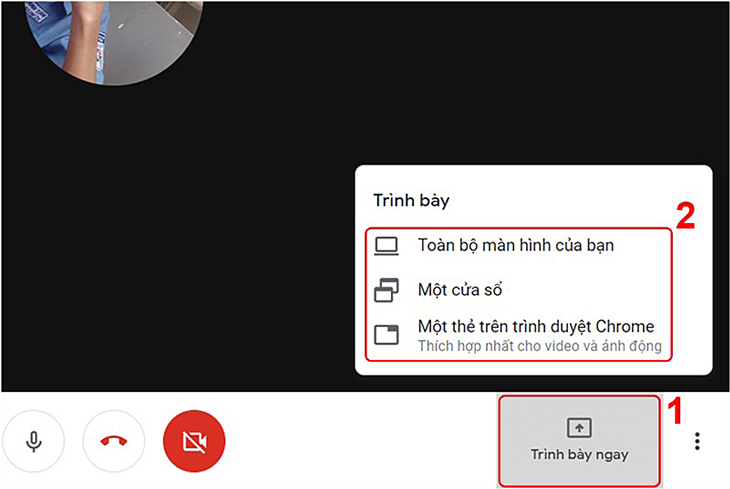The image size is (730, 489).
Task: Click the laptop icon for entire screen
Action: tap(386, 245)
